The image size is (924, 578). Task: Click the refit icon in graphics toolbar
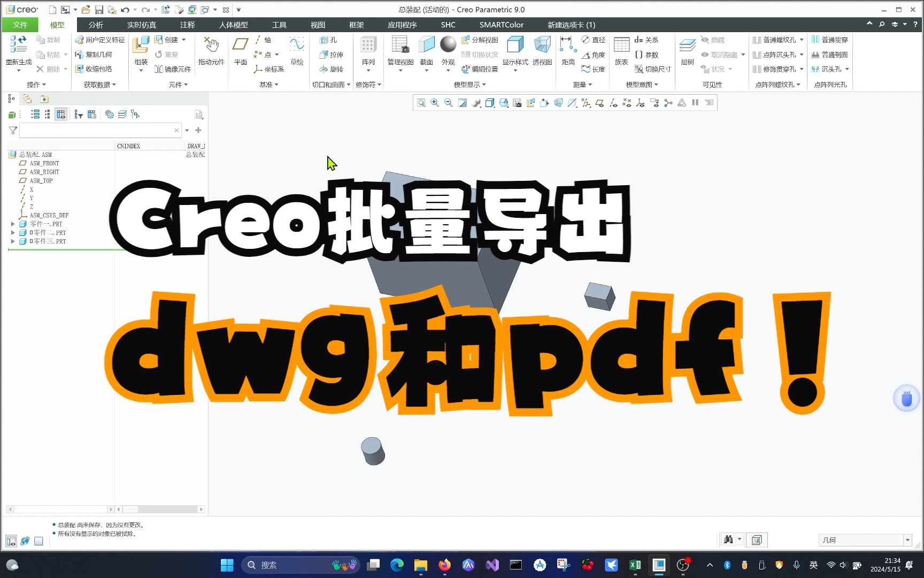click(421, 103)
